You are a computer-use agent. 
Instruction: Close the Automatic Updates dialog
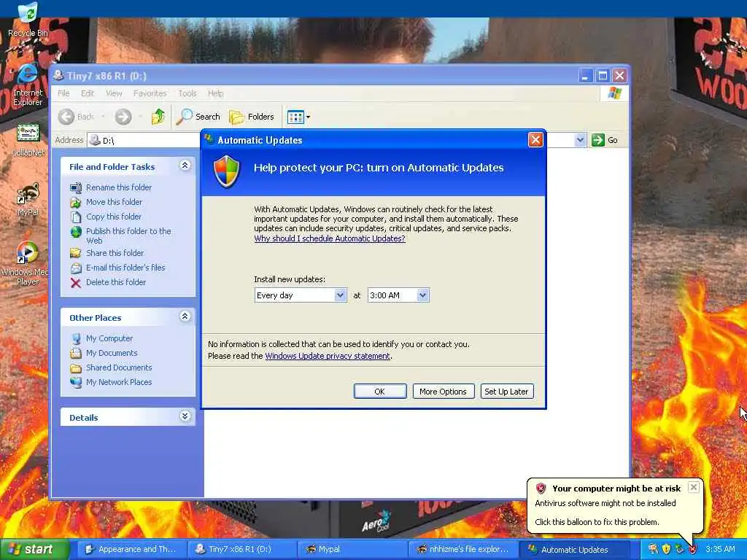535,140
